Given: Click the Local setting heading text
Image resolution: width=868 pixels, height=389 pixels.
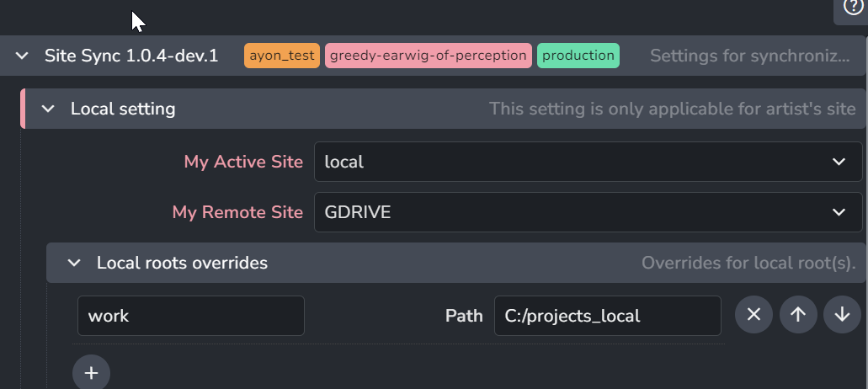Looking at the screenshot, I should coord(123,109).
